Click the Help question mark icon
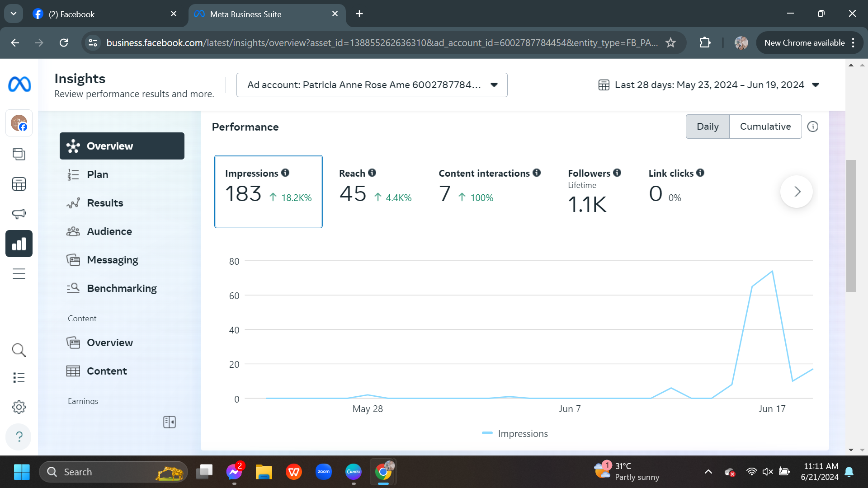This screenshot has width=868, height=488. coord(19,436)
